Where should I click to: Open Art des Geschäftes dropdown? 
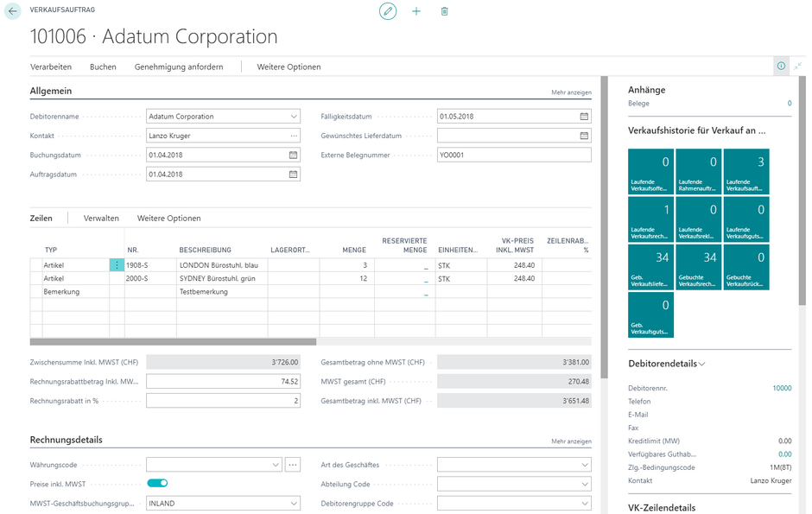click(x=585, y=465)
